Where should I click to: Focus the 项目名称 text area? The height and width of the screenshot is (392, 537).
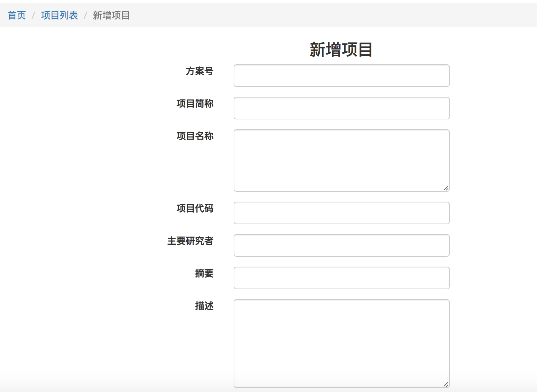click(x=341, y=160)
